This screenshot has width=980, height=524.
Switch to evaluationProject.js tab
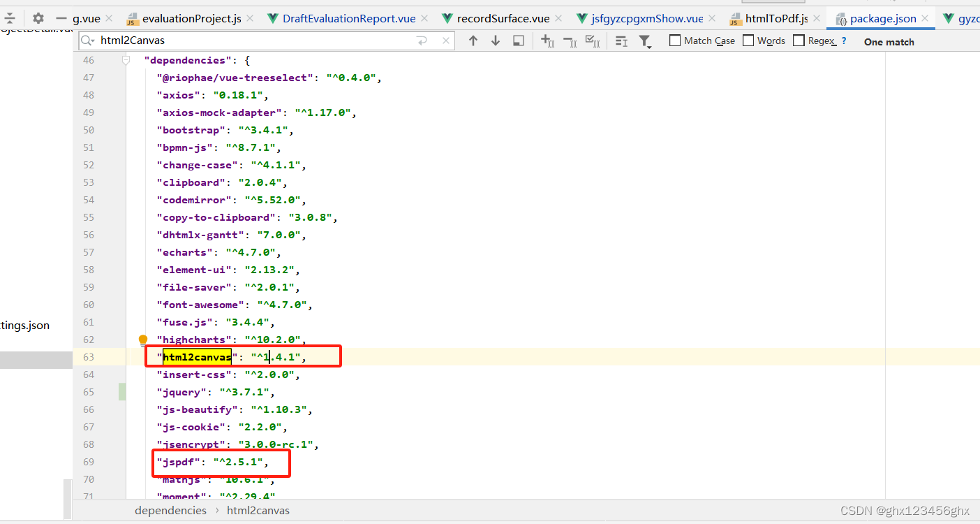(191, 19)
